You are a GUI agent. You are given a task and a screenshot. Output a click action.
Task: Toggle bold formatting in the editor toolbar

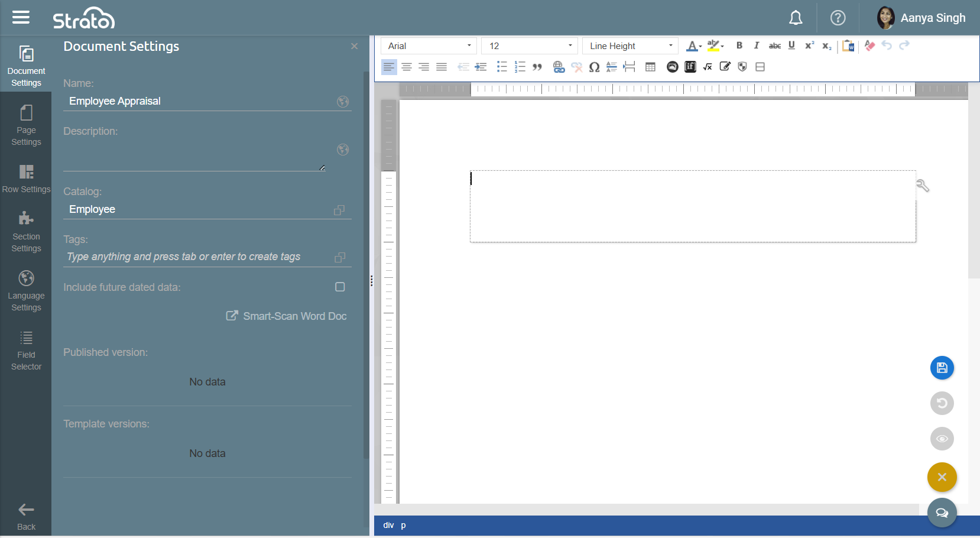(739, 46)
